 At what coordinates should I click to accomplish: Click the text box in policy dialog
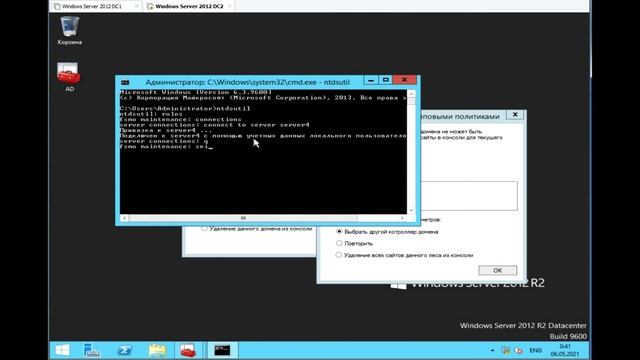coord(469,196)
